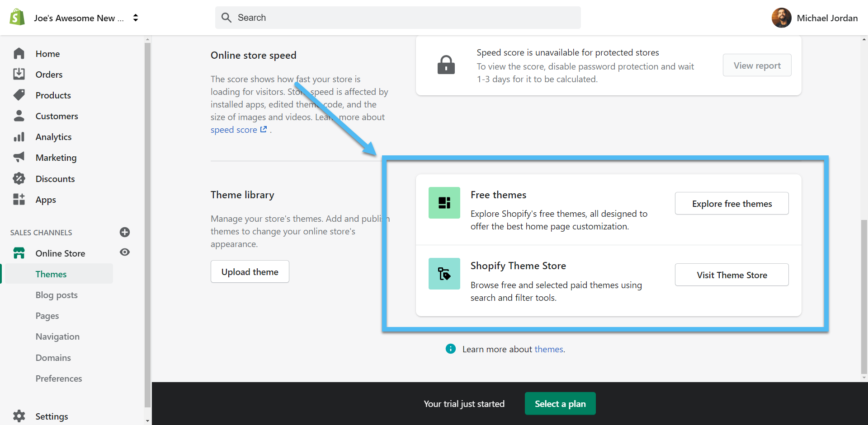Click the sidebar scrollbar down arrow
Screen dimensions: 868x425
[x=147, y=420]
